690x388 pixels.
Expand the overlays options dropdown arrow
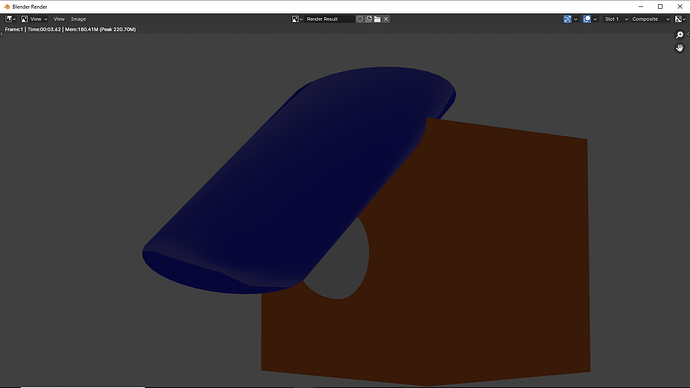point(595,19)
